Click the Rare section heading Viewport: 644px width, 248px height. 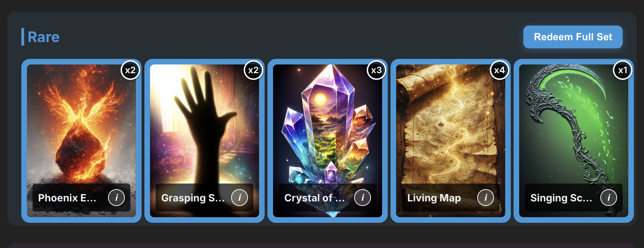pyautogui.click(x=43, y=37)
